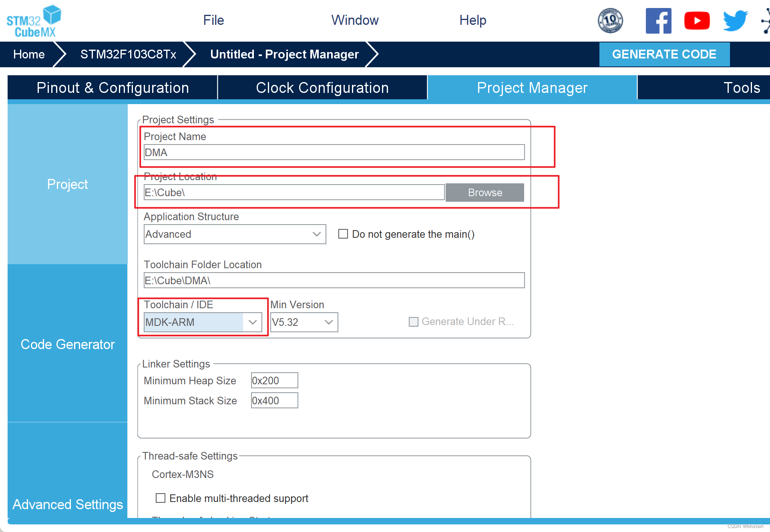This screenshot has width=770, height=532.
Task: Open the Min Version V5.32 dropdown
Action: pyautogui.click(x=304, y=322)
